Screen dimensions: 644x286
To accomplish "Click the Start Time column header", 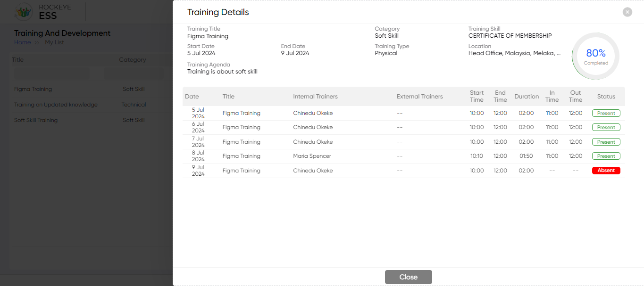I will pyautogui.click(x=477, y=96).
